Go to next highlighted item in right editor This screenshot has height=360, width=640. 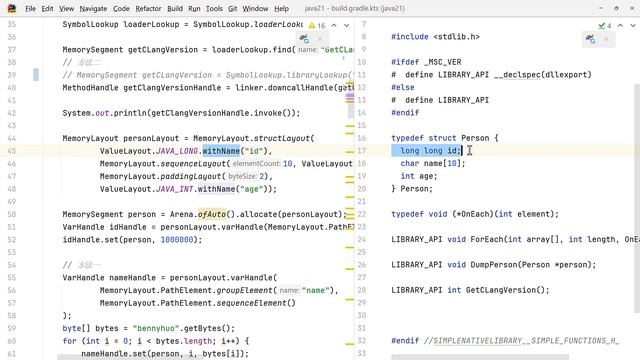click(x=633, y=25)
